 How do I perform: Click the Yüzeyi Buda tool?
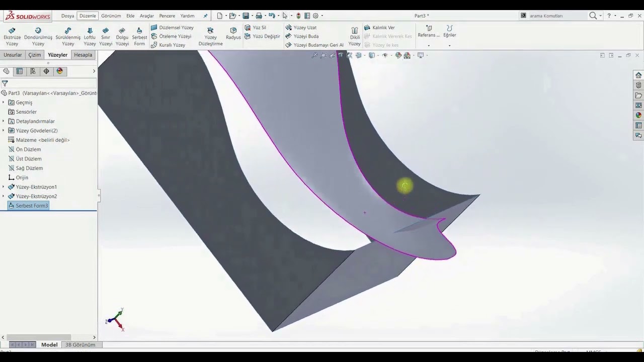[302, 36]
